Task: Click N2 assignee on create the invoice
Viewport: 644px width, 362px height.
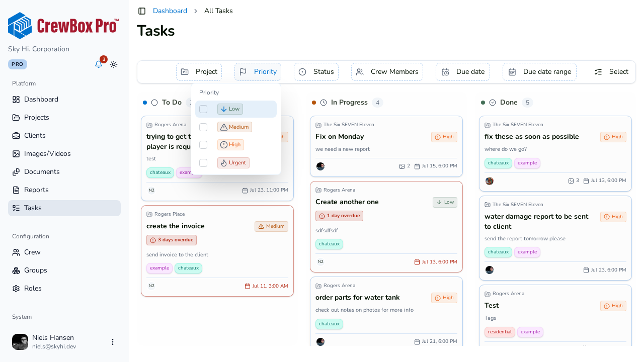Action: 151,286
